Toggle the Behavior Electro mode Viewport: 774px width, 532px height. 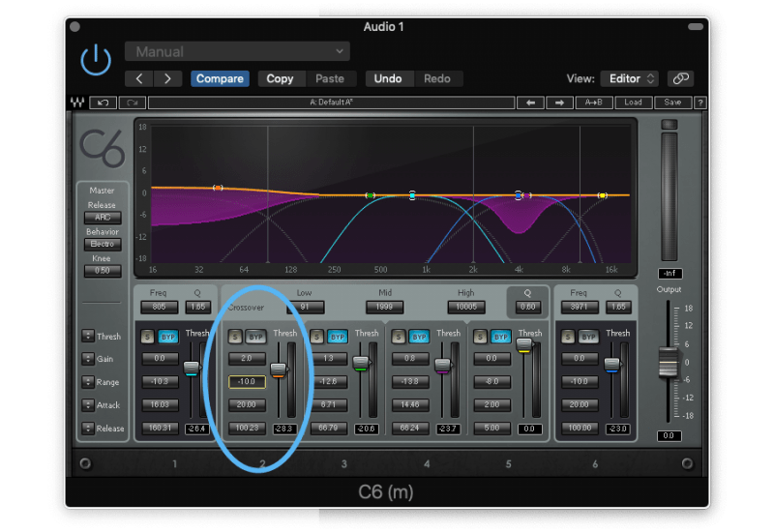point(103,244)
